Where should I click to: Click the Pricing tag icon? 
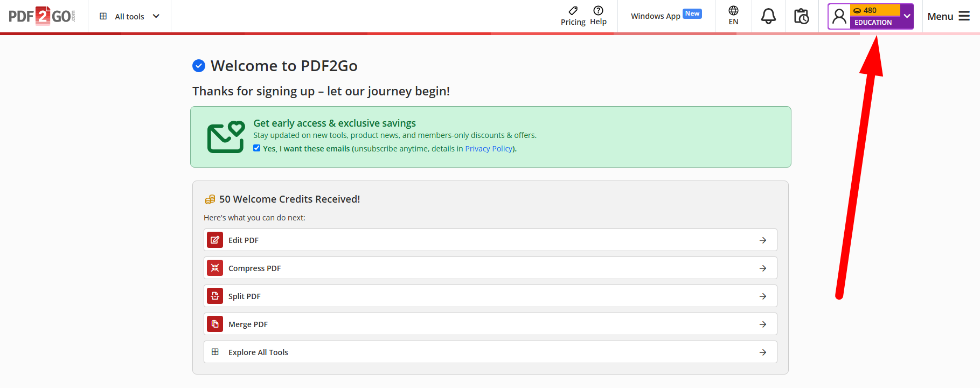[573, 11]
